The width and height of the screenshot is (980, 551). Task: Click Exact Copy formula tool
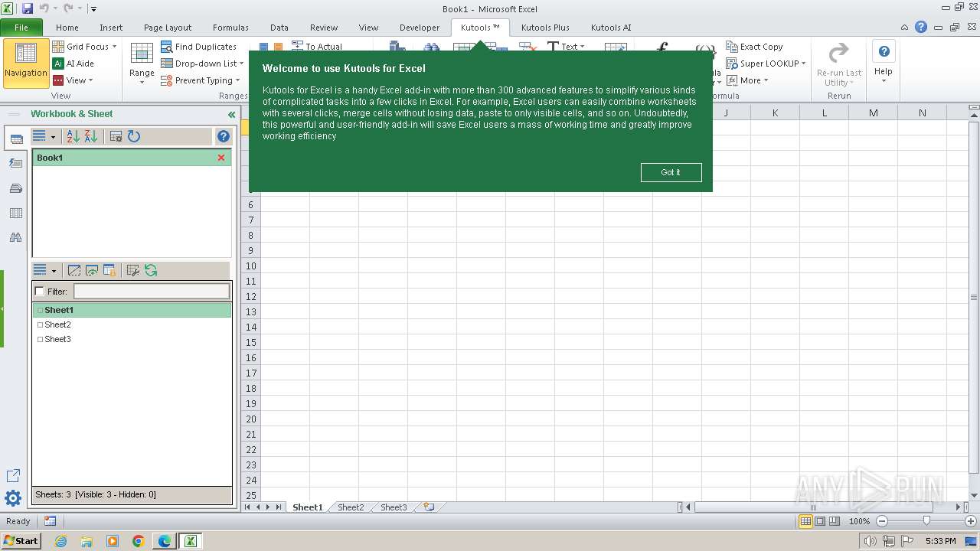point(754,47)
